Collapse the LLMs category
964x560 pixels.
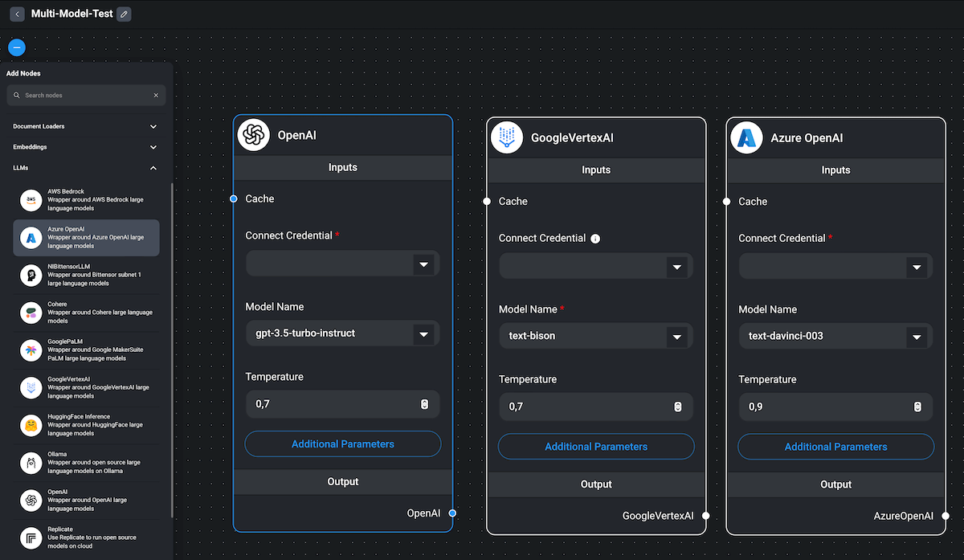click(x=153, y=168)
